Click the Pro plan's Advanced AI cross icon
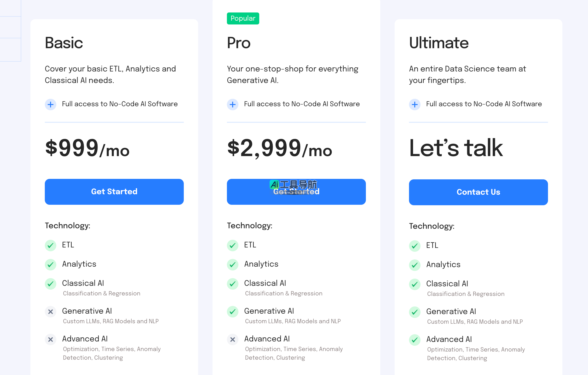Viewport: 588px width, 375px height. 232,339
